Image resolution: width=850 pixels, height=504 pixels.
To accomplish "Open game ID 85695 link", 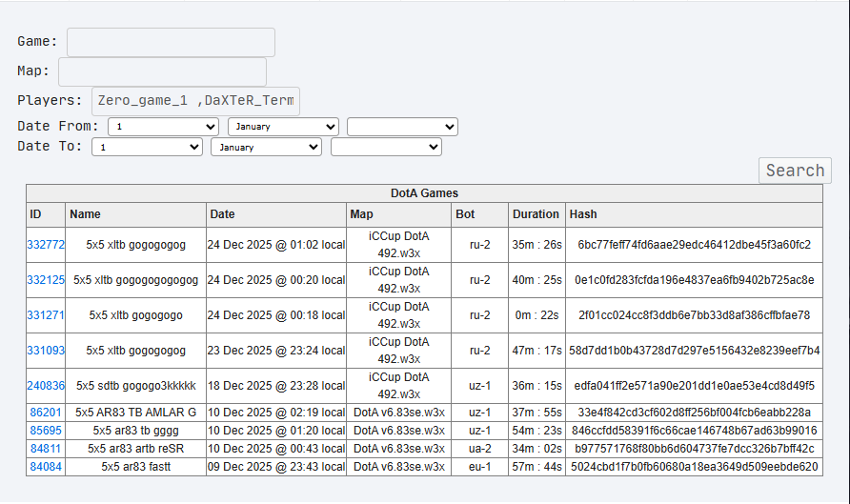I will point(46,431).
